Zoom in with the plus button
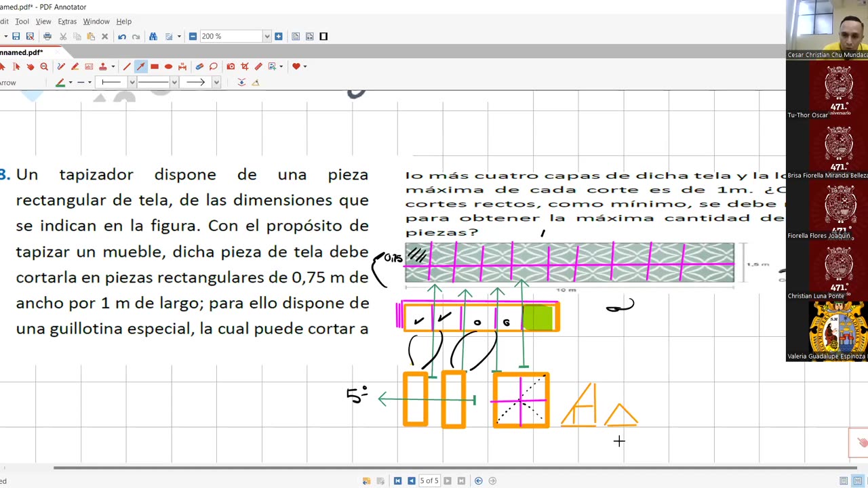The image size is (868, 488). (278, 36)
